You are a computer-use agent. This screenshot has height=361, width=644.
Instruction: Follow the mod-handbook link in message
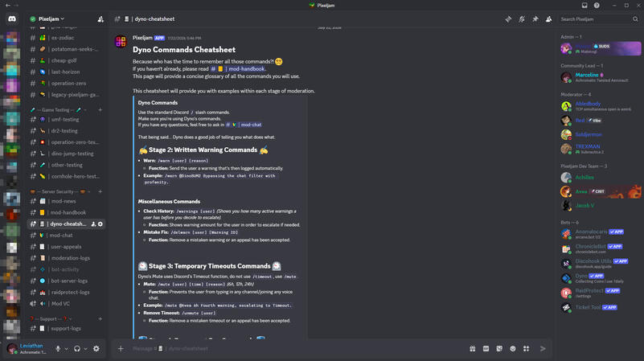[238, 69]
